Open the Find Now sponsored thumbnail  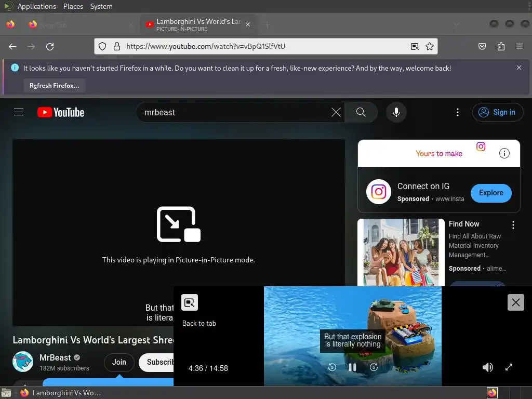tap(401, 252)
